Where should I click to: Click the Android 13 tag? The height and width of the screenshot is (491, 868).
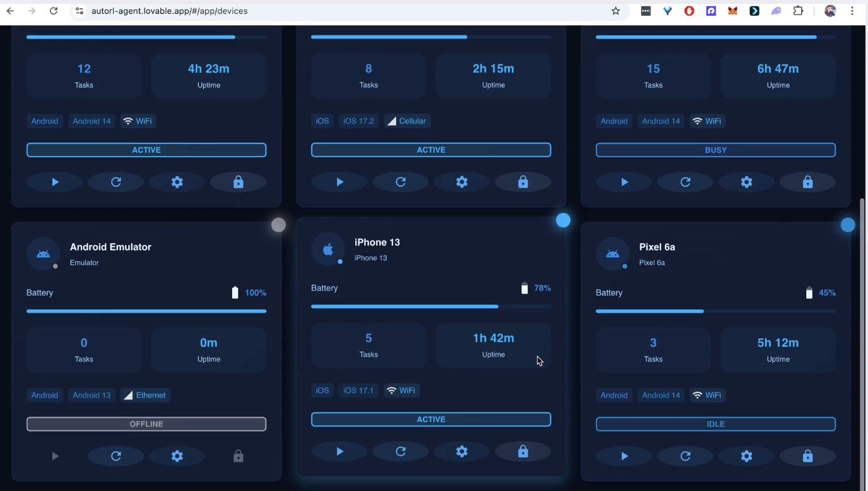pos(91,395)
